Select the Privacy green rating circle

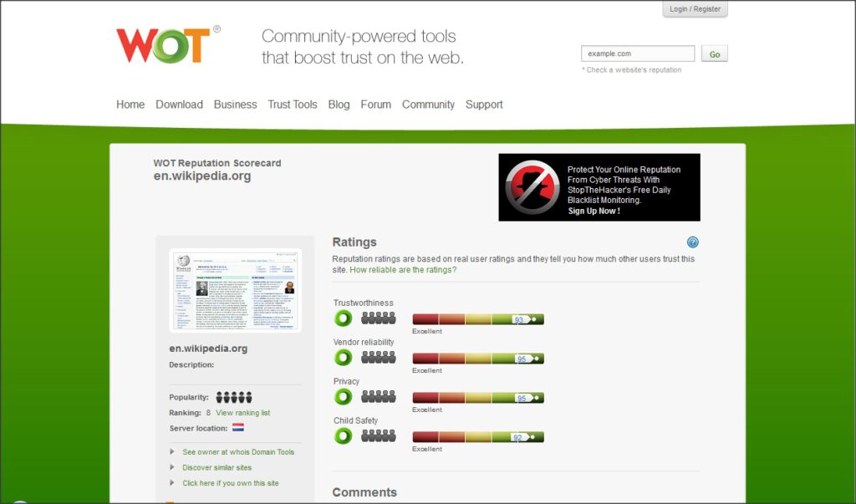pyautogui.click(x=343, y=396)
